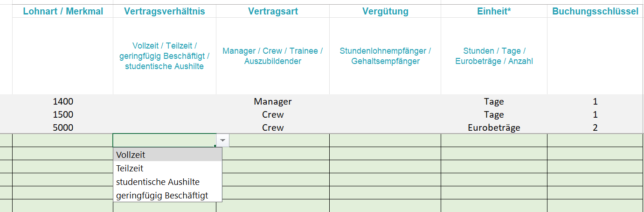Click the empty green Lohnart cell below 5000
This screenshot has height=212, width=644.
point(63,140)
